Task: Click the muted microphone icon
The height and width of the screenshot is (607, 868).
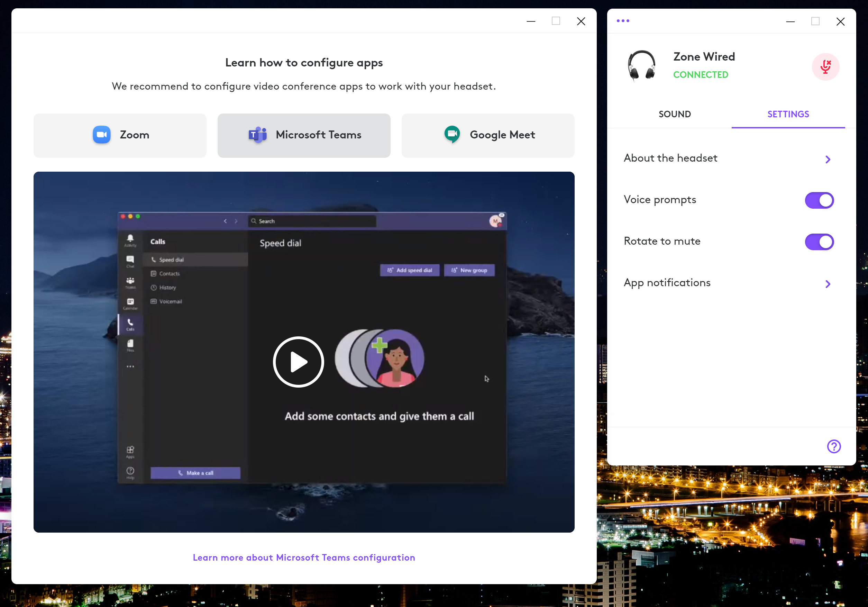Action: pyautogui.click(x=825, y=66)
